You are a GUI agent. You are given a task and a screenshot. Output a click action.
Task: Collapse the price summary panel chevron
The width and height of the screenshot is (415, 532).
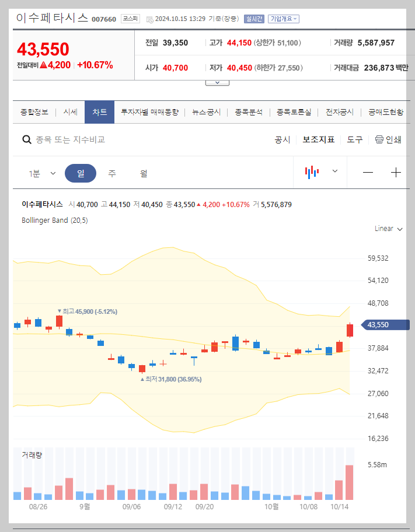217,82
